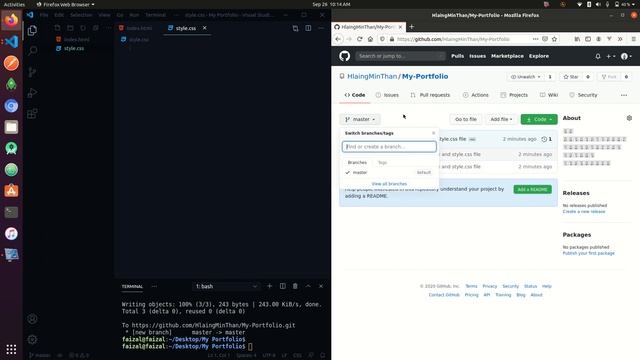Click the Go to file button
The height and width of the screenshot is (360, 640).
466,119
